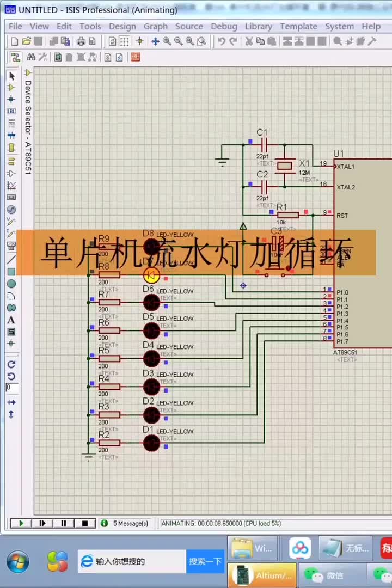Click the Play simulation button
Image resolution: width=392 pixels, height=588 pixels.
click(21, 523)
